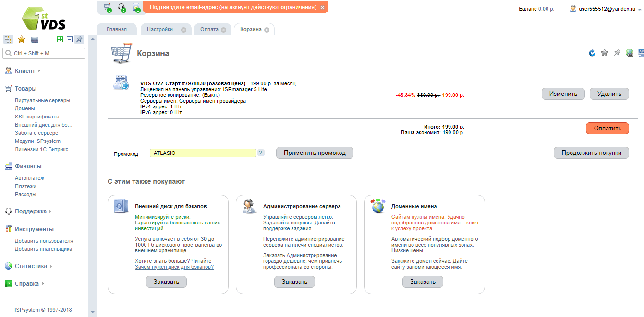
Task: Switch sidebar to tree menu view
Action: point(8,39)
